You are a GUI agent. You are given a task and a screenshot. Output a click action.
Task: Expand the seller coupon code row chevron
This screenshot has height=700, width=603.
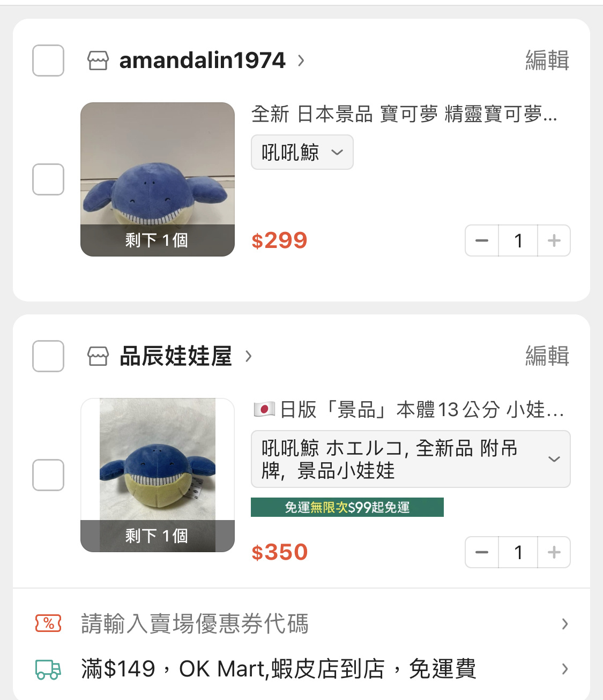[x=564, y=623]
